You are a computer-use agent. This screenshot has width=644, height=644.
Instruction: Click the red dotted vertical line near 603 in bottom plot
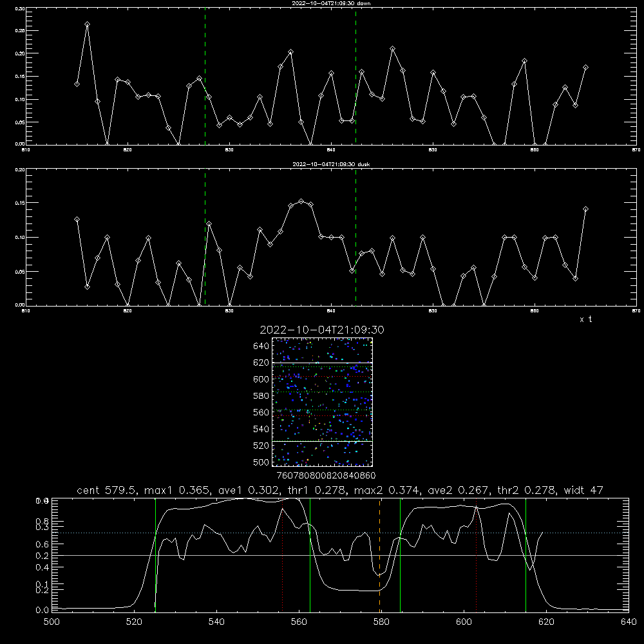(x=476, y=555)
